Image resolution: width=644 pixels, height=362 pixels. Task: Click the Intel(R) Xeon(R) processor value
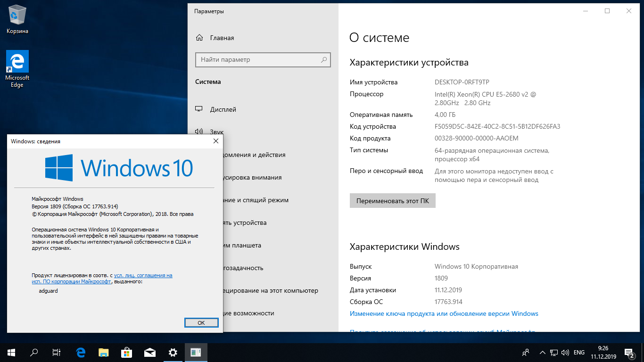point(486,99)
